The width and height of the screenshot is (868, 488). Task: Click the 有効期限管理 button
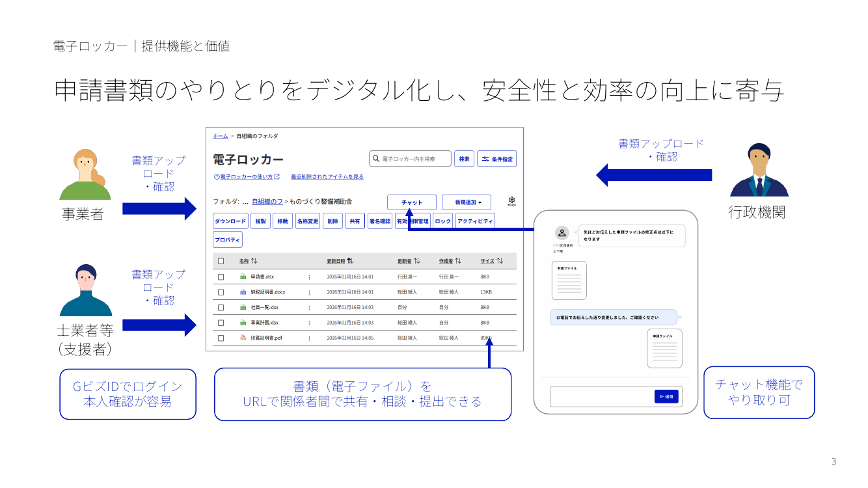point(413,221)
